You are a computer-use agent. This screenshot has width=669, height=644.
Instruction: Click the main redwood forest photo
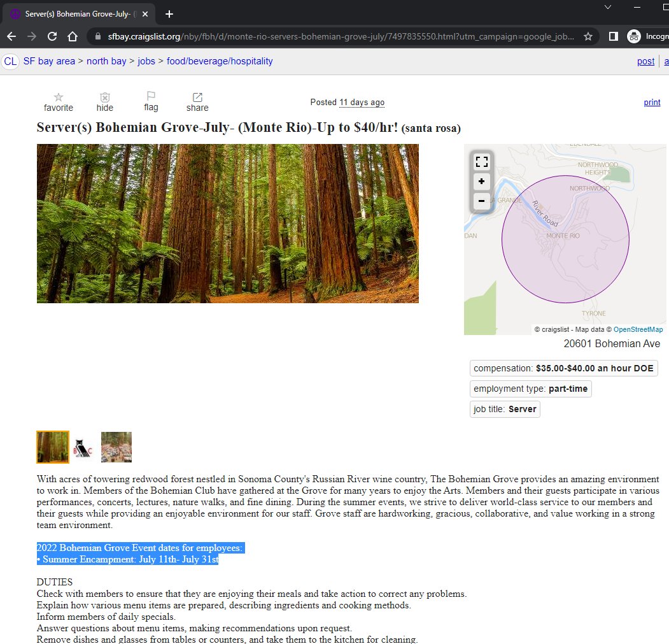[228, 224]
